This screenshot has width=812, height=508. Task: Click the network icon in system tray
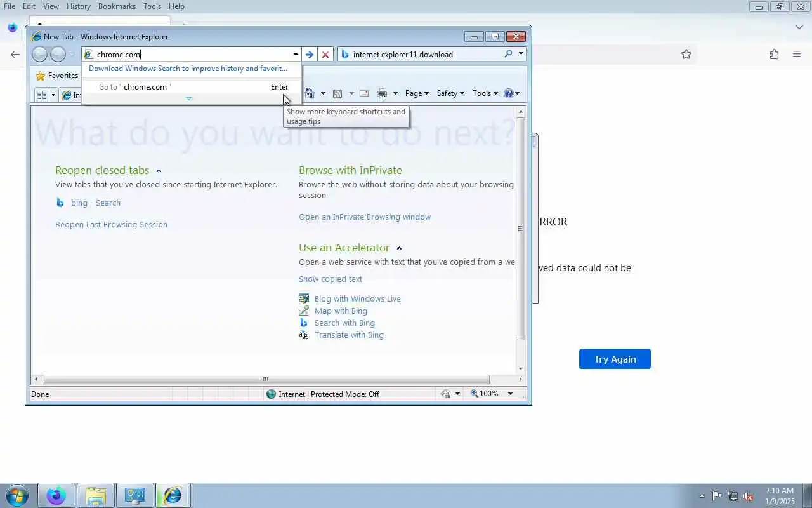pyautogui.click(x=733, y=496)
